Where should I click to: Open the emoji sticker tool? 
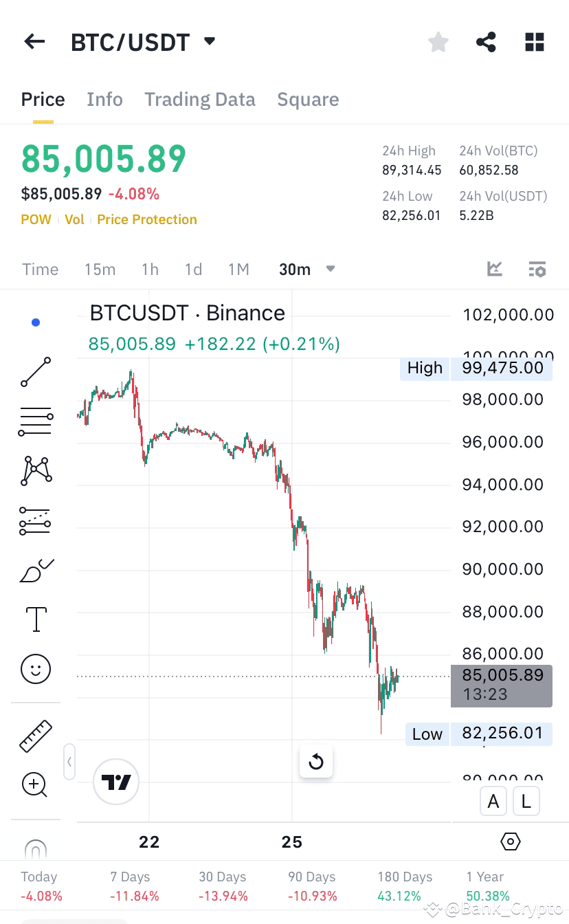[x=35, y=669]
